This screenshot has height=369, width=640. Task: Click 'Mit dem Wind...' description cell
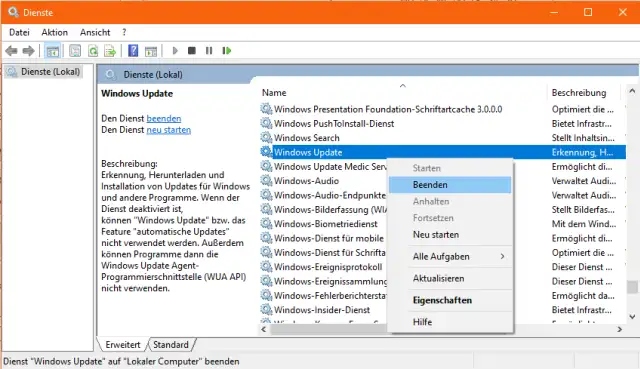(x=584, y=224)
